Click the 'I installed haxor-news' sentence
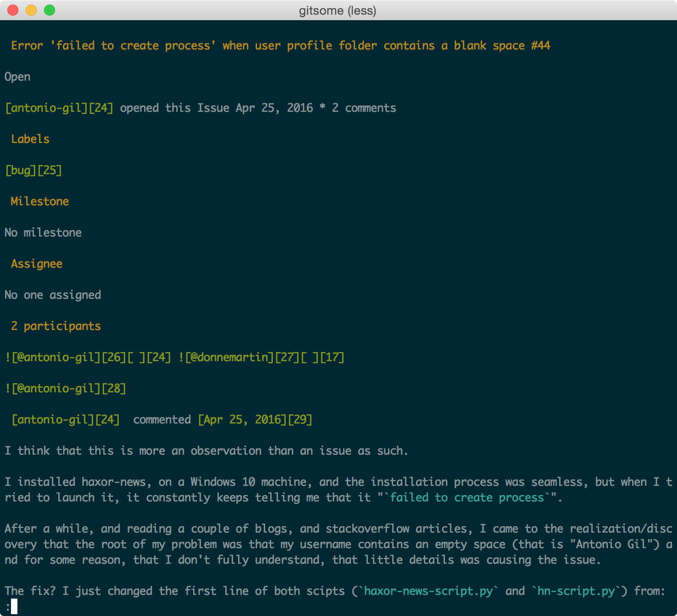The width and height of the screenshot is (677, 616). click(338, 490)
